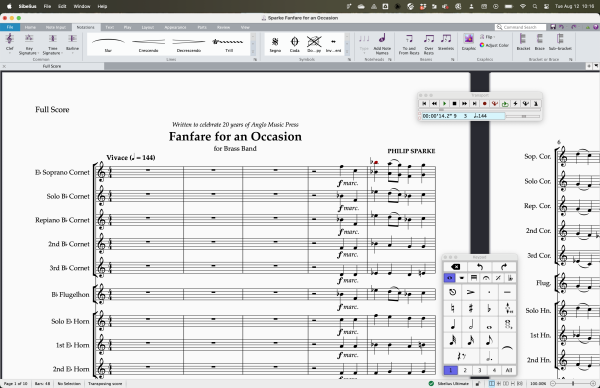600x388 pixels.
Task: Click the Stemlets beam button
Action: pyautogui.click(x=446, y=43)
